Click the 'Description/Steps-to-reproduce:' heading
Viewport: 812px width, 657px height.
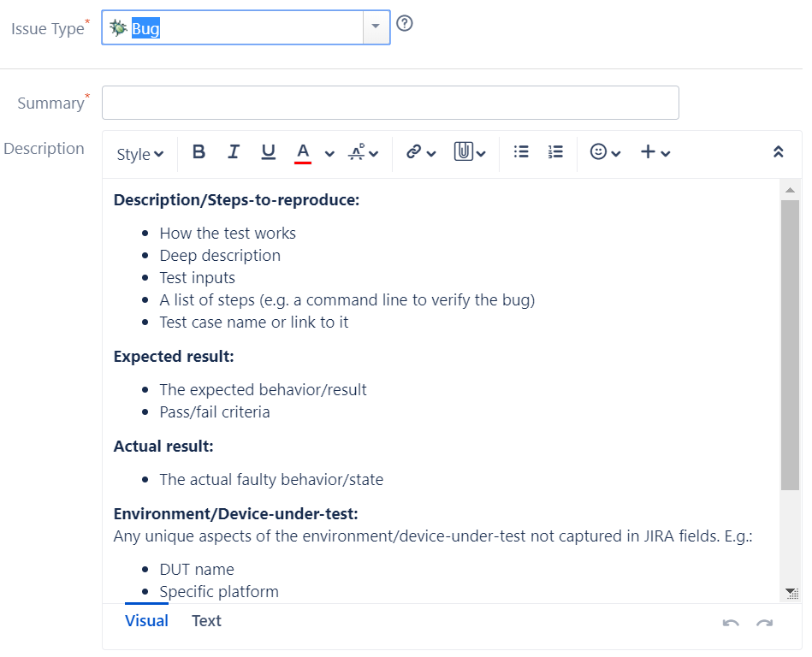click(x=237, y=200)
